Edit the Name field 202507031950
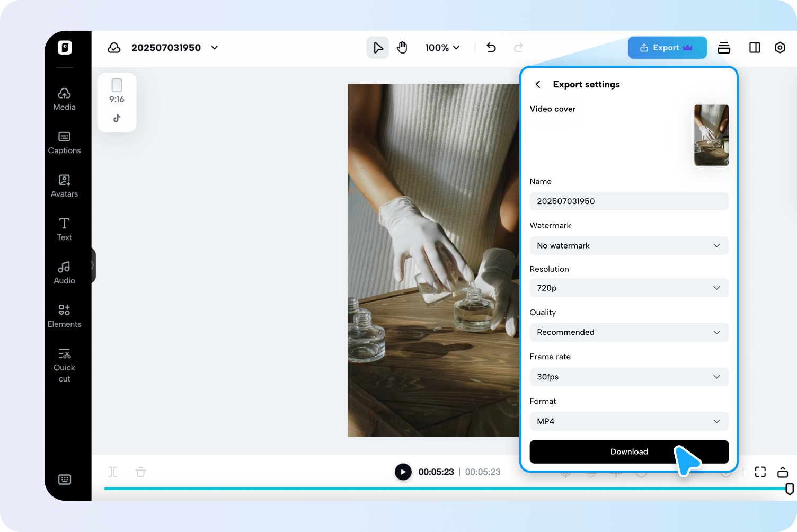The width and height of the screenshot is (797, 532). pyautogui.click(x=629, y=201)
